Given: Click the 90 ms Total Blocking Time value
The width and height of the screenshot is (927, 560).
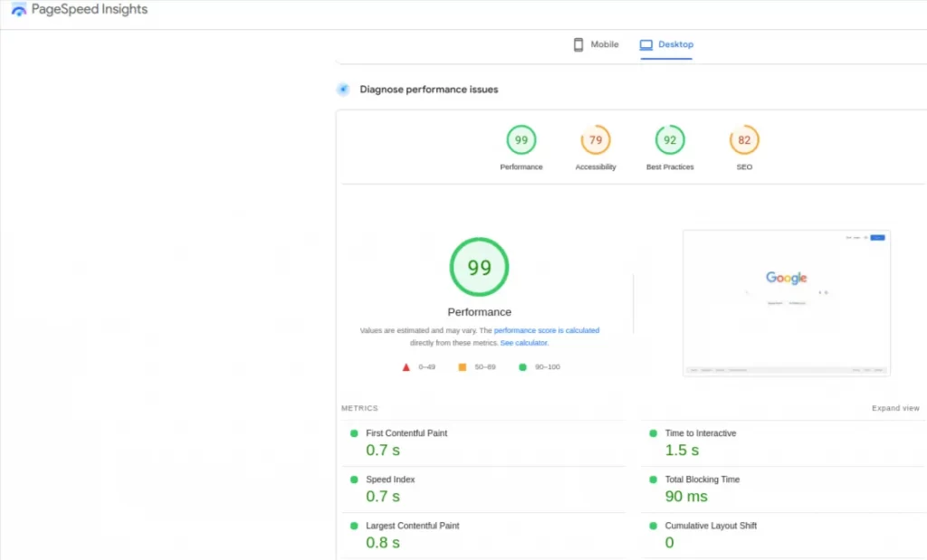Looking at the screenshot, I should tap(686, 496).
